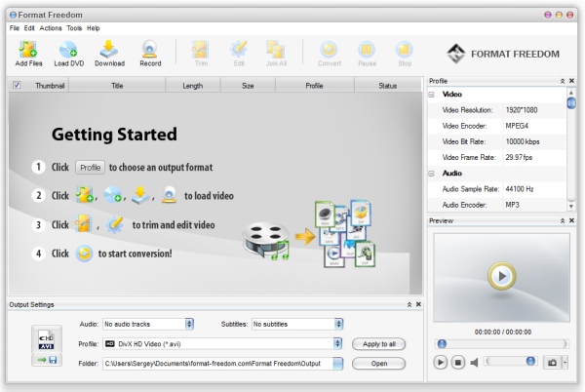The height and width of the screenshot is (392, 585).
Task: Open the Actions menu
Action: pos(51,28)
